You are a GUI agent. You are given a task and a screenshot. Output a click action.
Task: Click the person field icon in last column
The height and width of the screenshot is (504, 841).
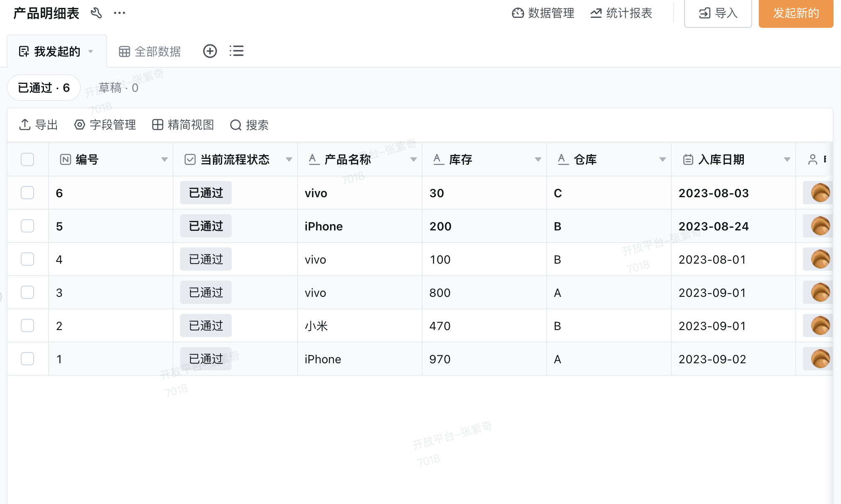click(813, 159)
